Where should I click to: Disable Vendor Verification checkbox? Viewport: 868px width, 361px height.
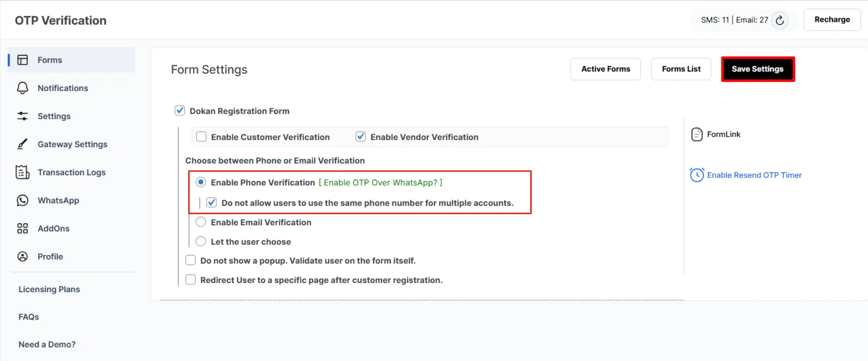(360, 136)
